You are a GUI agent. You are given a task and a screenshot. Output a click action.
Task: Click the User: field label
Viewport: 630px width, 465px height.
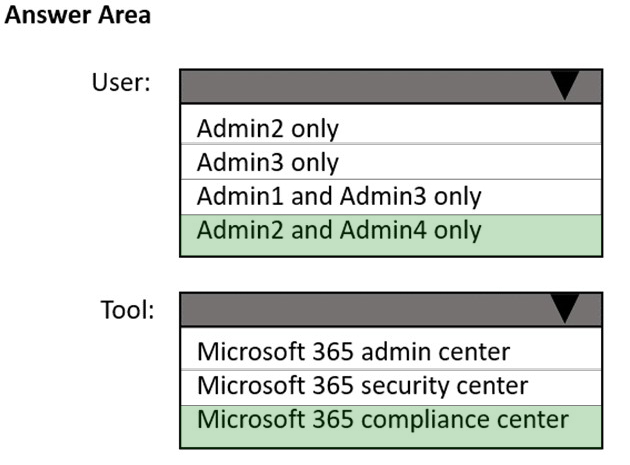(121, 83)
